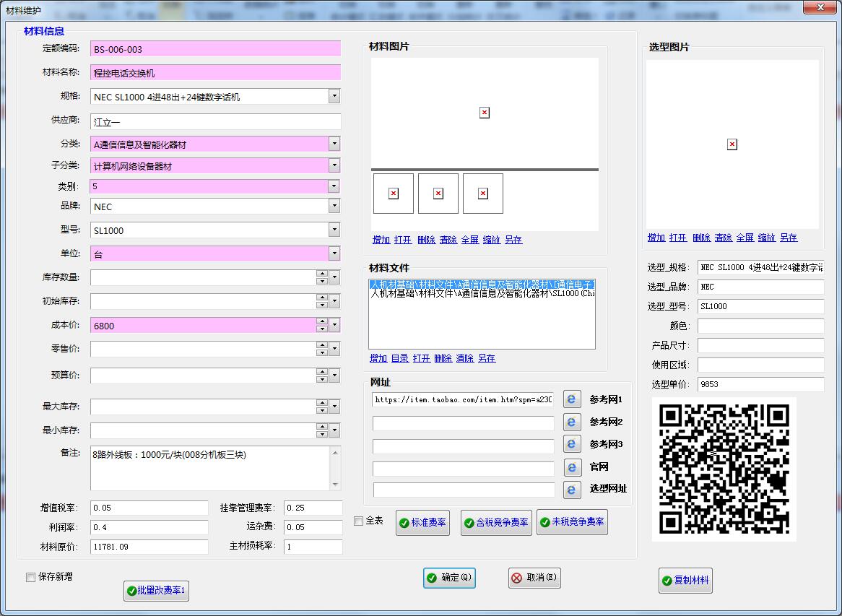Image resolution: width=842 pixels, height=616 pixels.
Task: Confirm with the 确定(Q) button
Action: pos(449,578)
